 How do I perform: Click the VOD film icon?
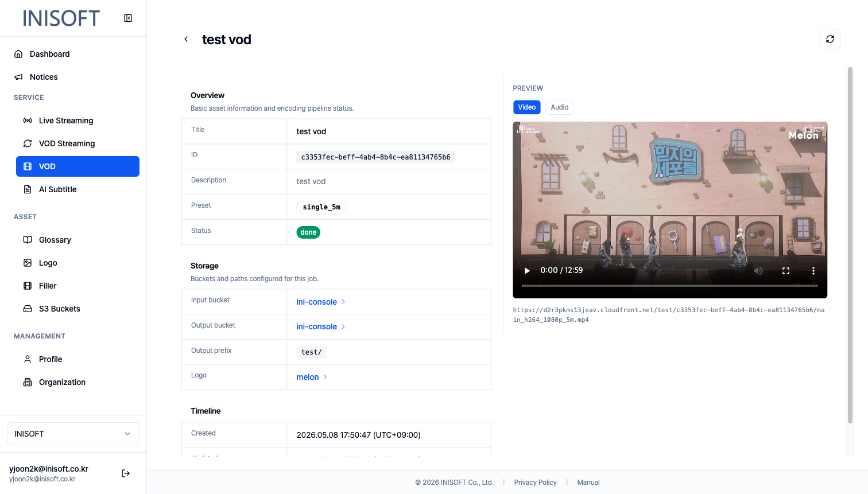(28, 166)
